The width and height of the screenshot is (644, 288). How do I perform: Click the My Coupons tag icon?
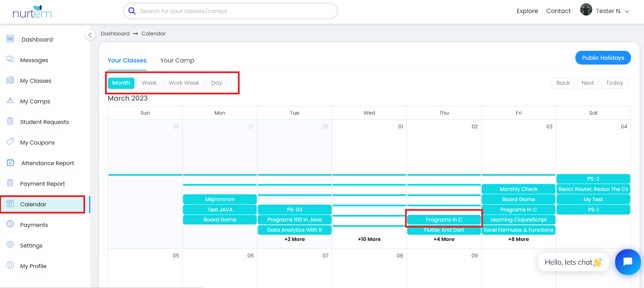(x=10, y=142)
